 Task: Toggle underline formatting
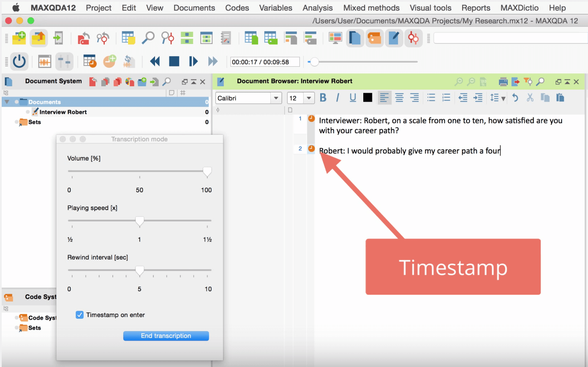tap(353, 98)
